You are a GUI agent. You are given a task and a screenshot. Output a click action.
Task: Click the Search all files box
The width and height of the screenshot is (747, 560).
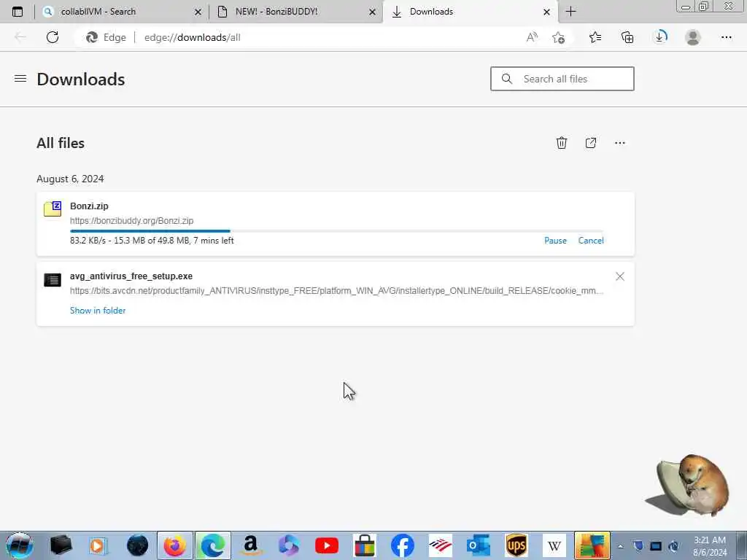[562, 79]
